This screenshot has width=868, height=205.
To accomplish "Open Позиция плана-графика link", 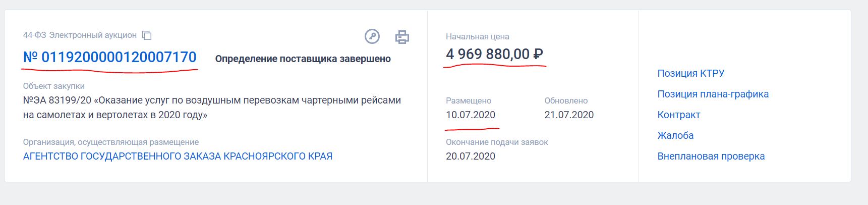I will coord(713,94).
